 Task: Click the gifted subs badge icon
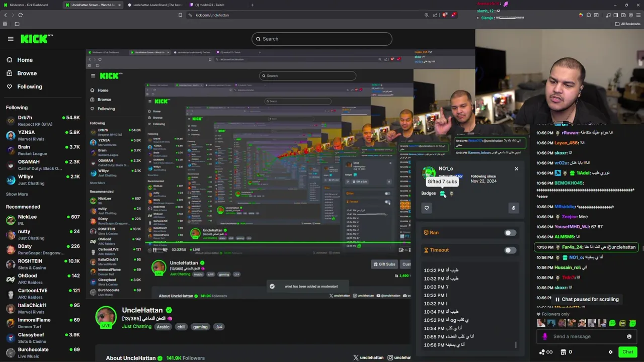tap(443, 194)
